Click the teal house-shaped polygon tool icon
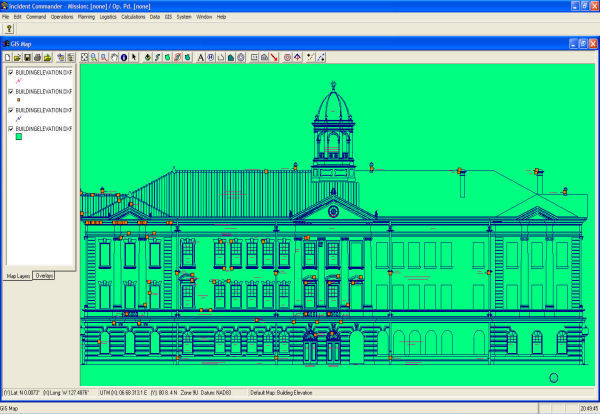The width and height of the screenshot is (600, 414). (x=231, y=57)
